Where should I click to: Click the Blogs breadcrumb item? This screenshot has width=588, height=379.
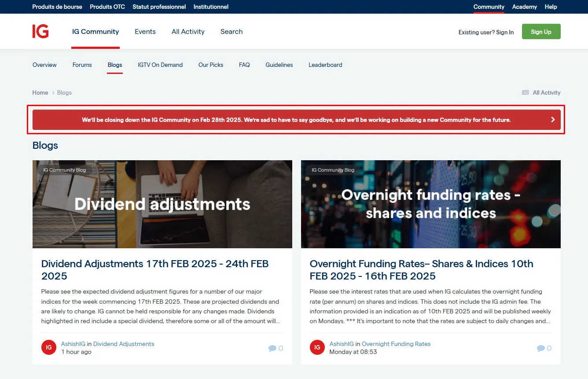64,92
